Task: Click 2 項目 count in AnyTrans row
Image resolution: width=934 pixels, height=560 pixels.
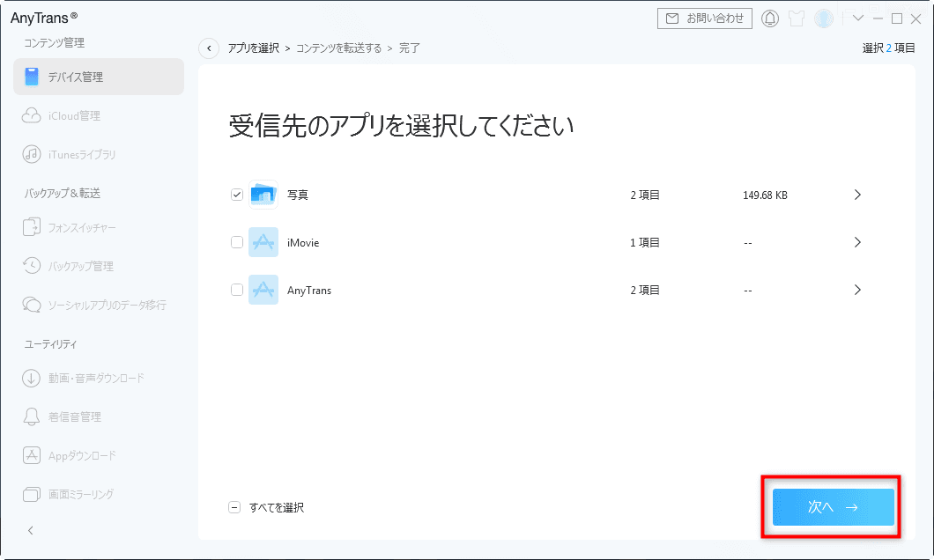Action: pyautogui.click(x=645, y=291)
